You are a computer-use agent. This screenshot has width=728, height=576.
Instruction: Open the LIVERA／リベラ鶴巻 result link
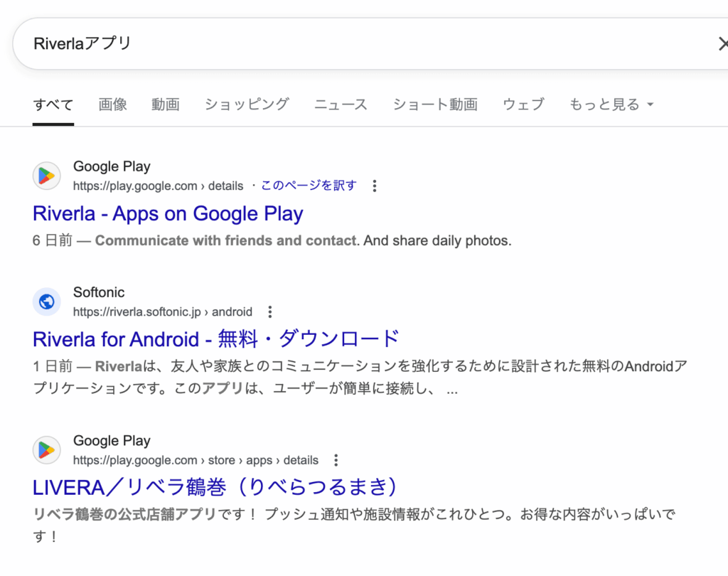pos(215,487)
